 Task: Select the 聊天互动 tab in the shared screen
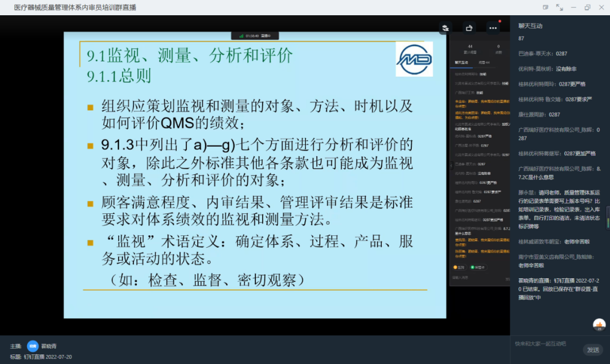[461, 63]
